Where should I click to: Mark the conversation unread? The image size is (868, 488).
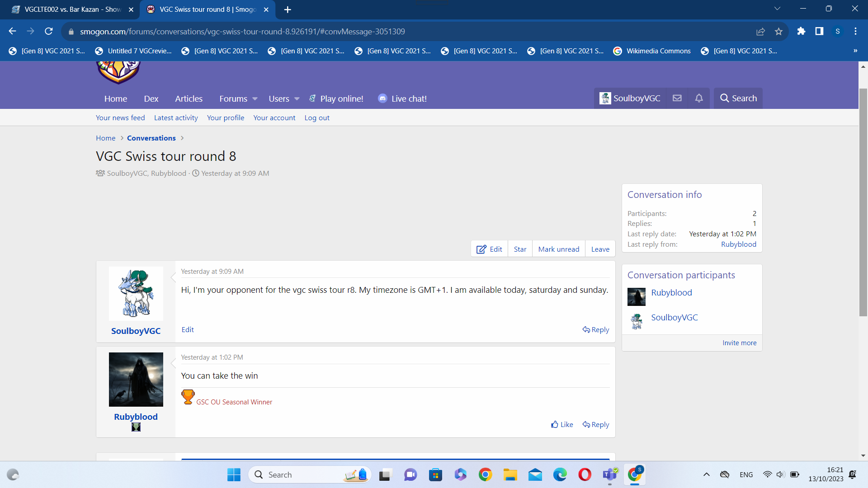(x=558, y=249)
